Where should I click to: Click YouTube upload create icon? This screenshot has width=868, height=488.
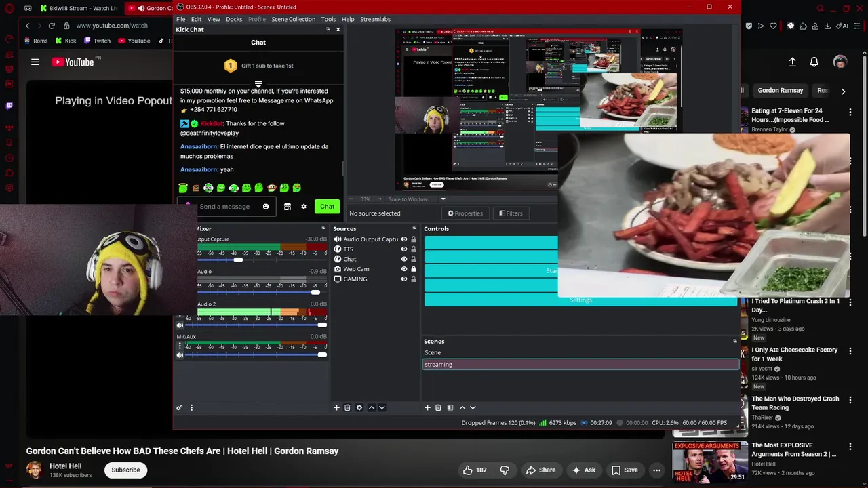click(x=792, y=62)
